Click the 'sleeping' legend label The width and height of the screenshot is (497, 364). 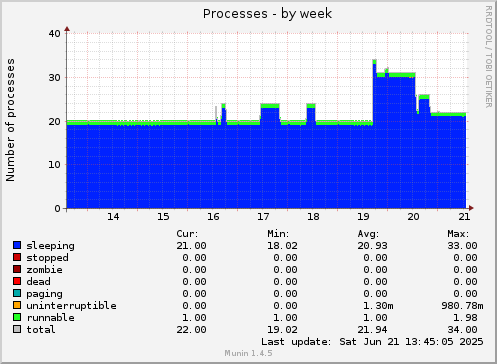coord(50,246)
